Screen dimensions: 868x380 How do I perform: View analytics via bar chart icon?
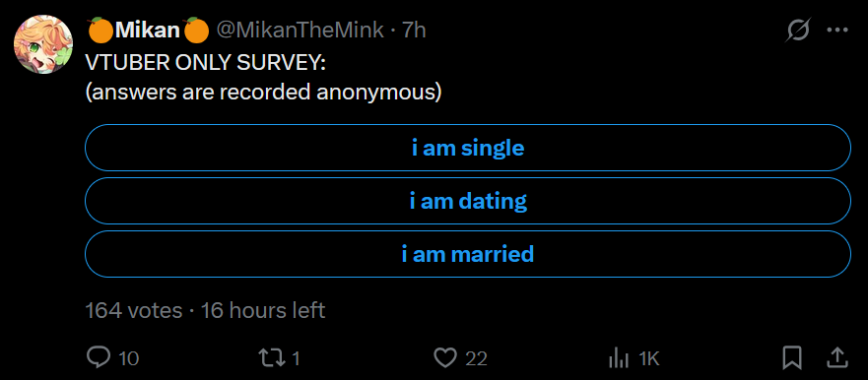click(x=619, y=359)
